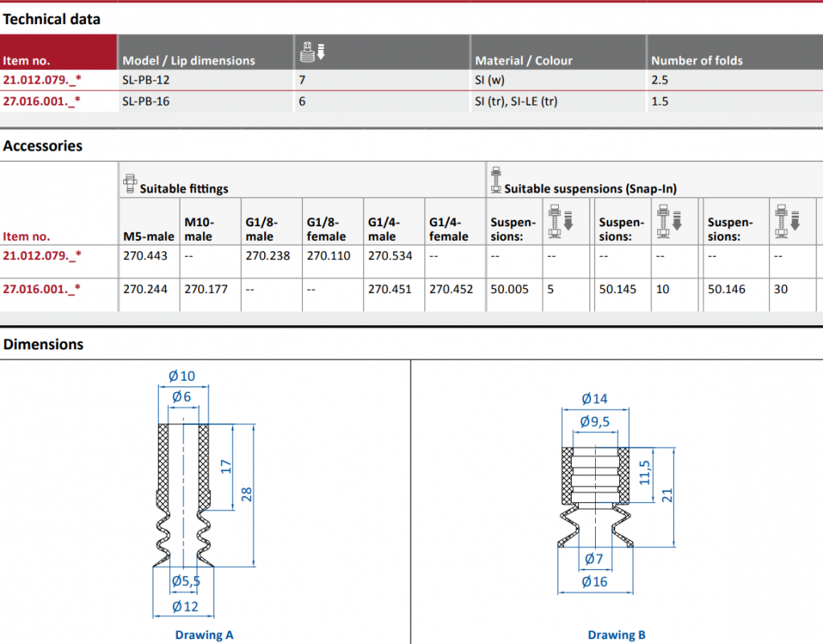Click the SL-PB-16 model cell
Viewport: 823px width, 644px height.
[x=146, y=101]
